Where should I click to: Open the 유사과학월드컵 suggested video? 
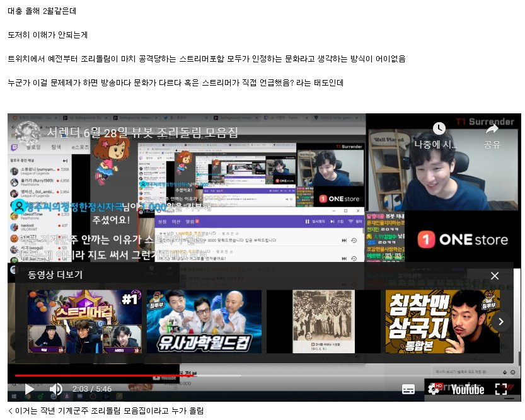pos(204,321)
